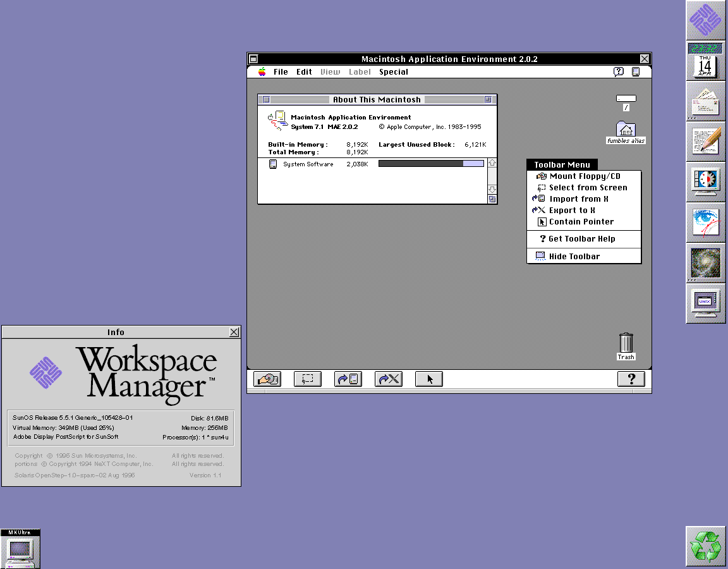Image resolution: width=728 pixels, height=569 pixels.
Task: Click the MAE window menu button at top-left
Action: pos(253,59)
